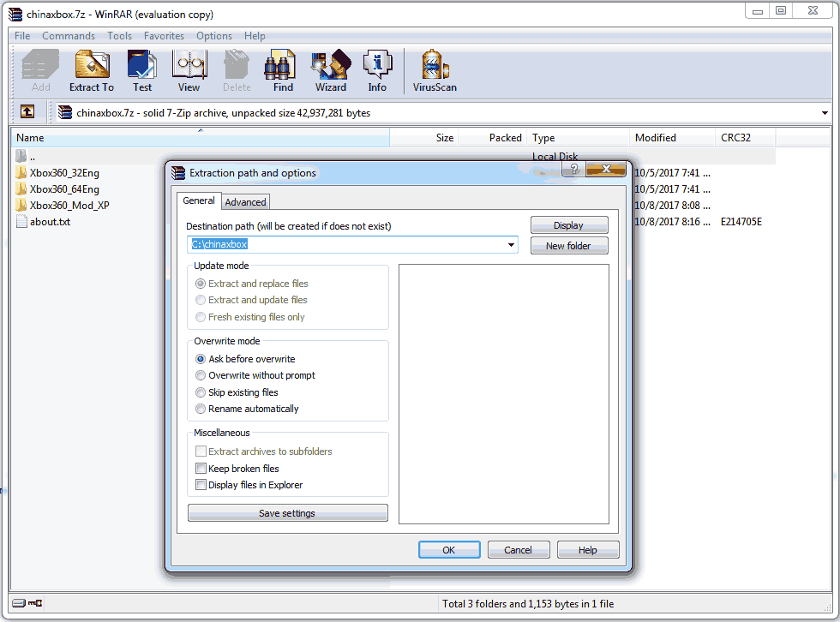The width and height of the screenshot is (840, 622).
Task: Open the Options menu
Action: coord(214,36)
